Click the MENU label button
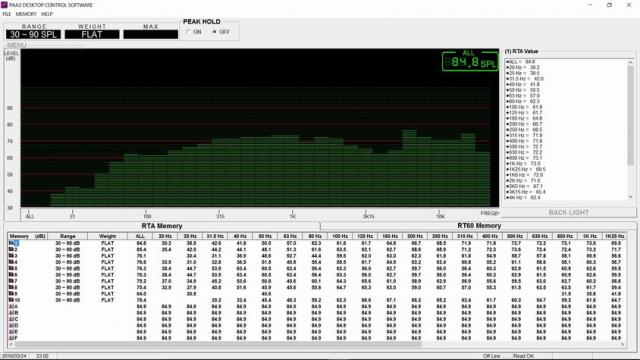The image size is (640, 360). pos(17,45)
